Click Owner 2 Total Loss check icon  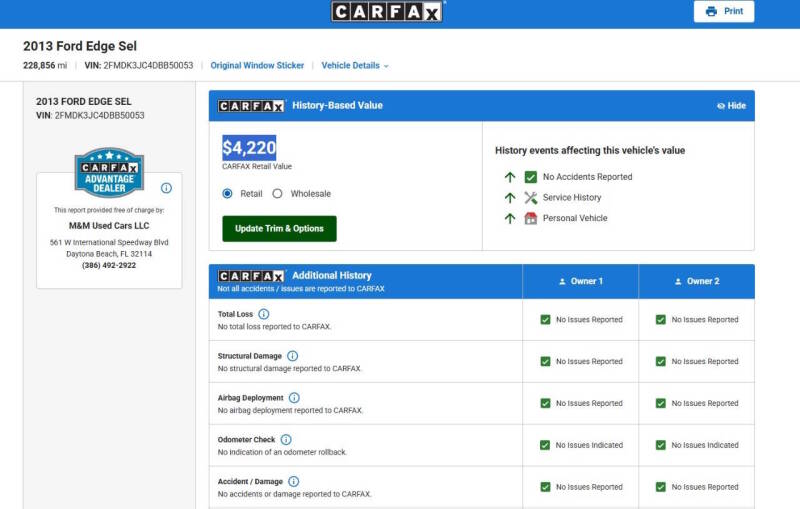click(x=661, y=320)
